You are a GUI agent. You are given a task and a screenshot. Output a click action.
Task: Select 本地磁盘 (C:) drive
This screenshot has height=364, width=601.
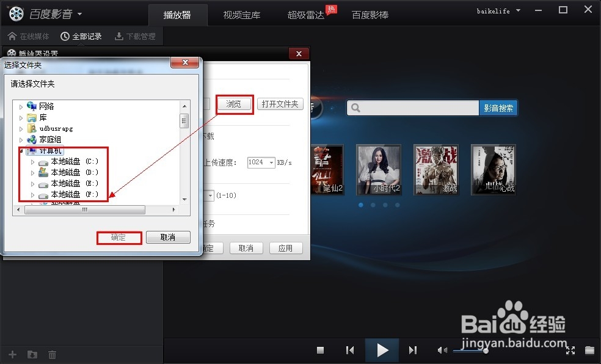click(68, 161)
